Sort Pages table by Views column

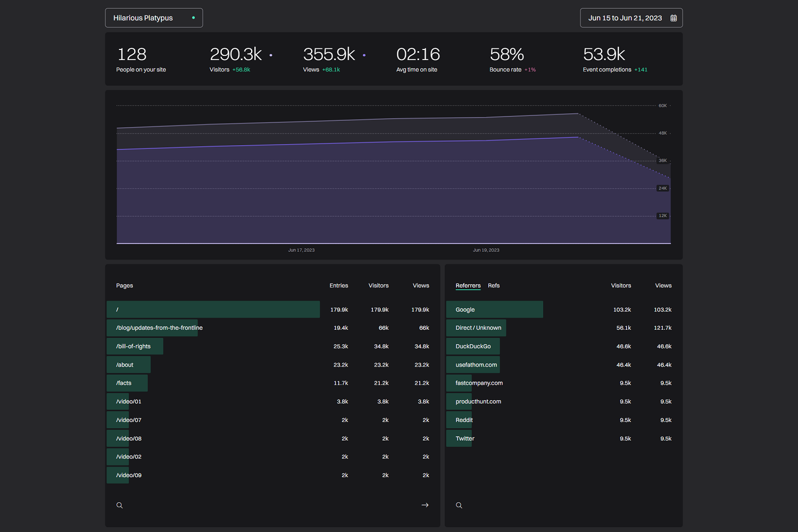click(x=421, y=286)
